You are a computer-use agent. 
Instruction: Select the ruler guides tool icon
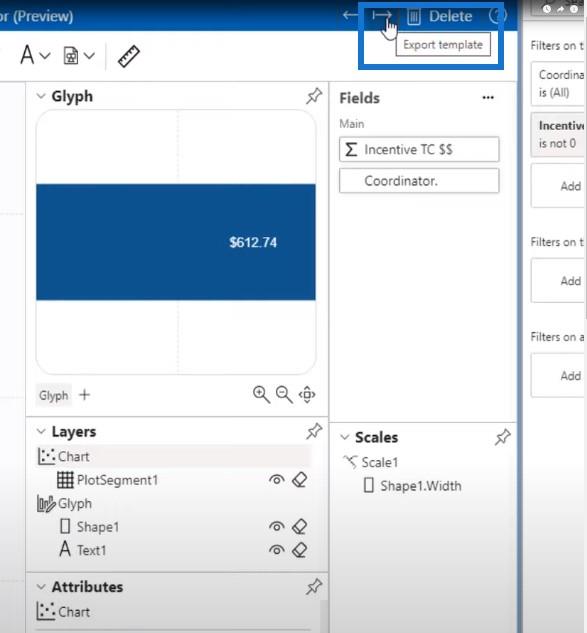click(129, 56)
